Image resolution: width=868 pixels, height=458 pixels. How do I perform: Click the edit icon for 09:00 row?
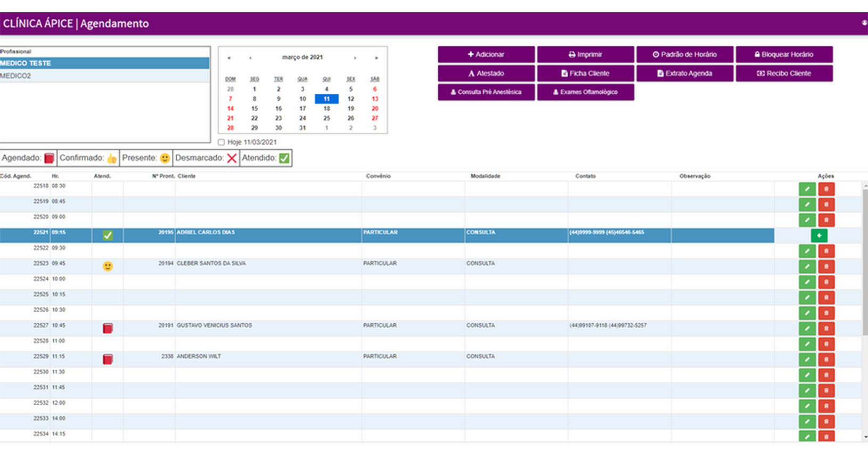tap(807, 220)
